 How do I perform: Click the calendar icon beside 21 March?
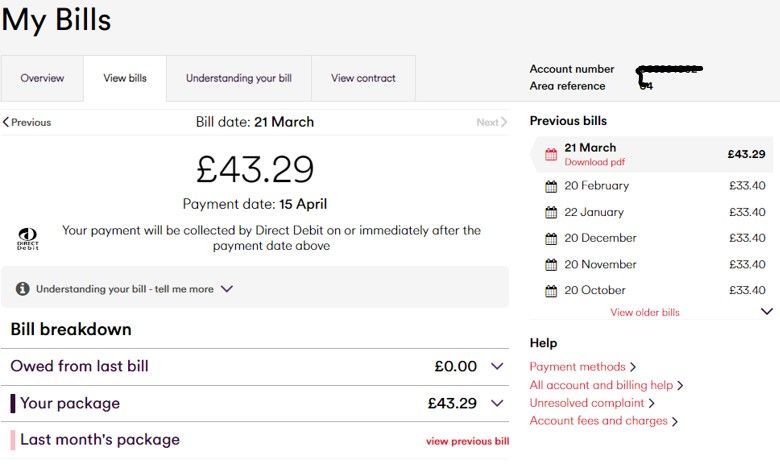551,154
